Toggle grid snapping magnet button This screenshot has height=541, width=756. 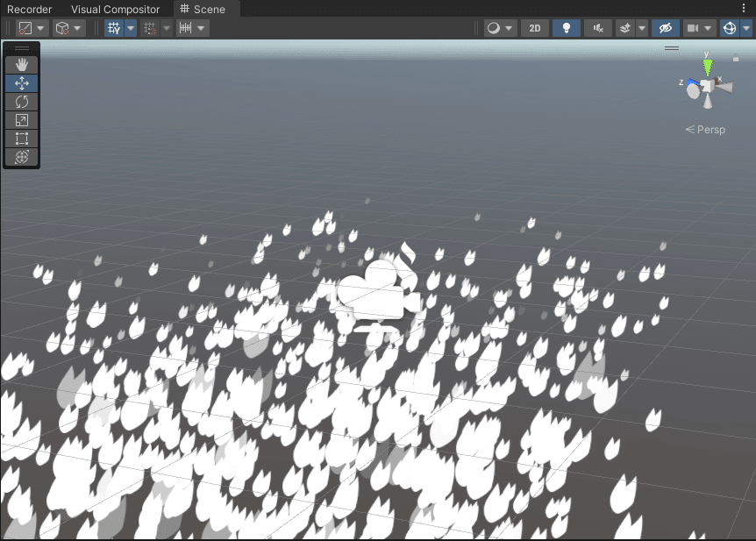tap(150, 28)
